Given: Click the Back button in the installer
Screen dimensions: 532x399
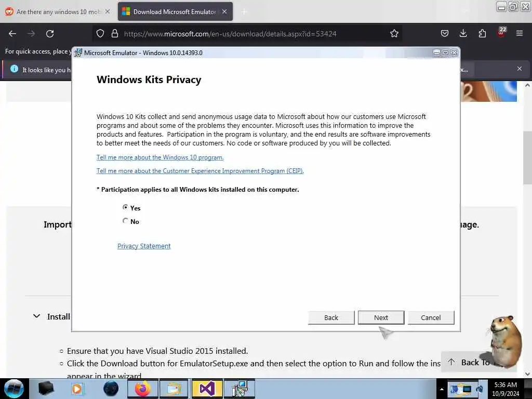Looking at the screenshot, I should pyautogui.click(x=331, y=317).
